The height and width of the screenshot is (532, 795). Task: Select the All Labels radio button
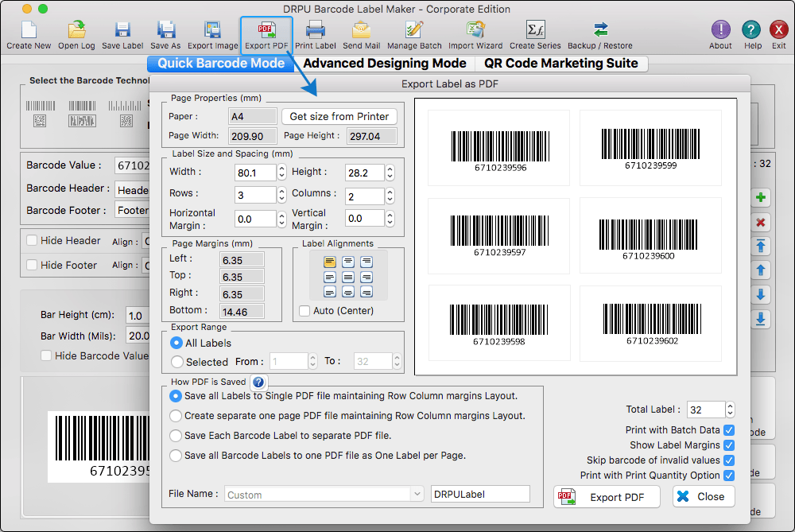pyautogui.click(x=176, y=343)
